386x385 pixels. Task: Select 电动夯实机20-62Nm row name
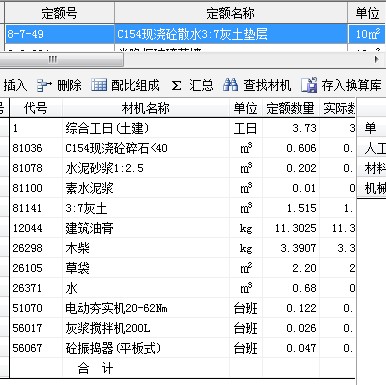pos(116,308)
